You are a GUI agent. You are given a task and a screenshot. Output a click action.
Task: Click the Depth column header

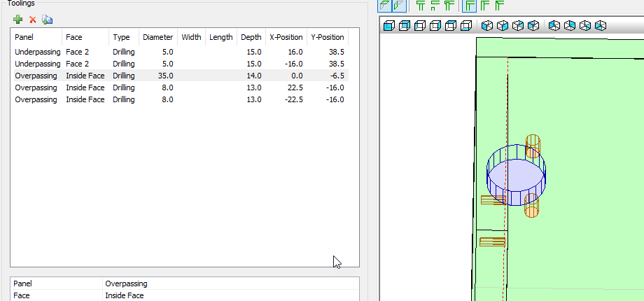251,37
